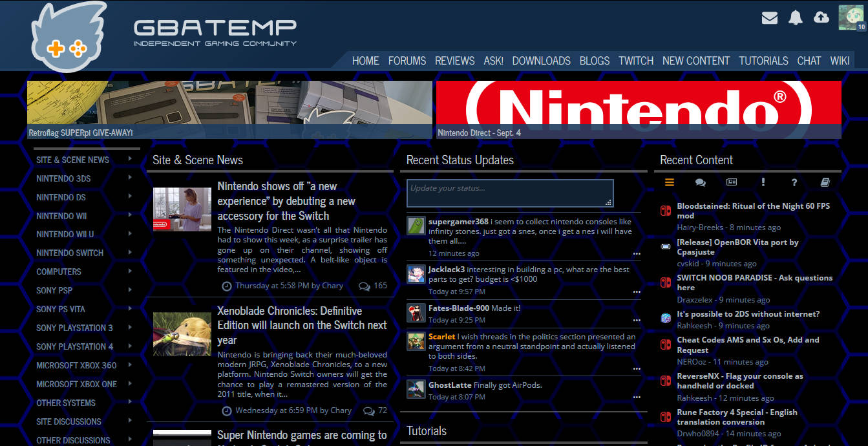Open your profile avatar with the 10 badge
The height and width of the screenshot is (446, 868).
[x=851, y=17]
